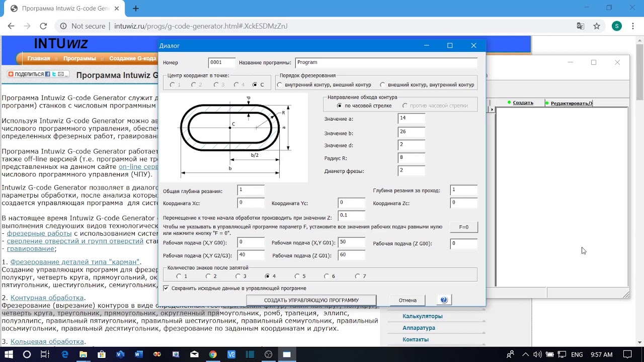Show hidden tray icons chevron
The height and width of the screenshot is (362, 644).
[x=525, y=354]
